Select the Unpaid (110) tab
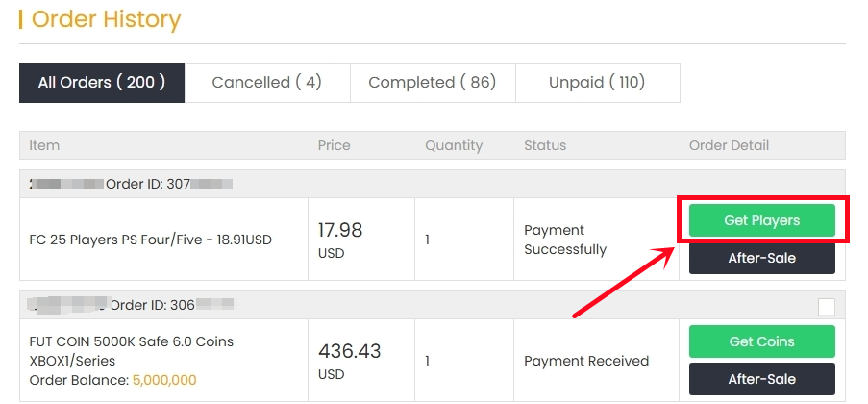The width and height of the screenshot is (868, 404). pos(597,83)
